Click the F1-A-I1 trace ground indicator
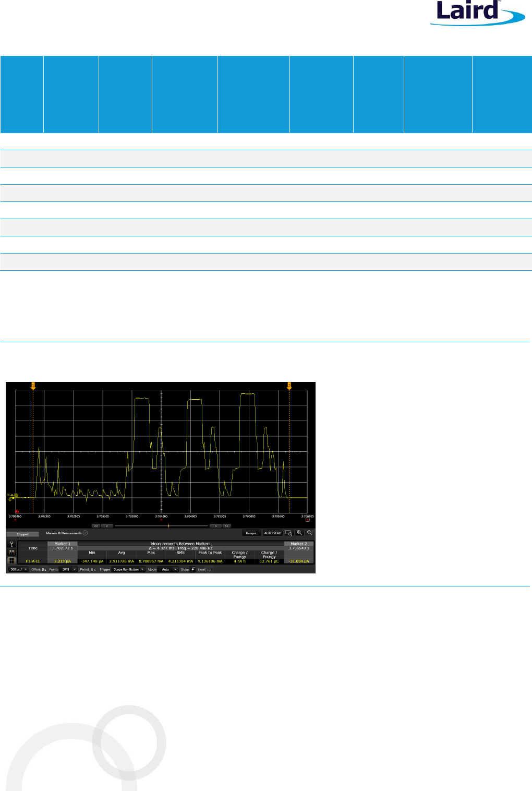 (12, 497)
